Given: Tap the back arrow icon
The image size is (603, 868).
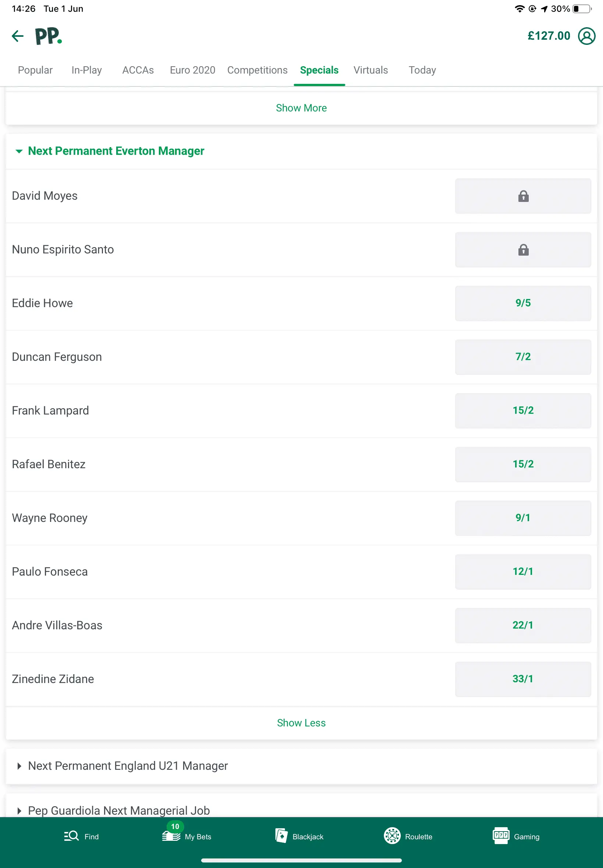Looking at the screenshot, I should [17, 36].
